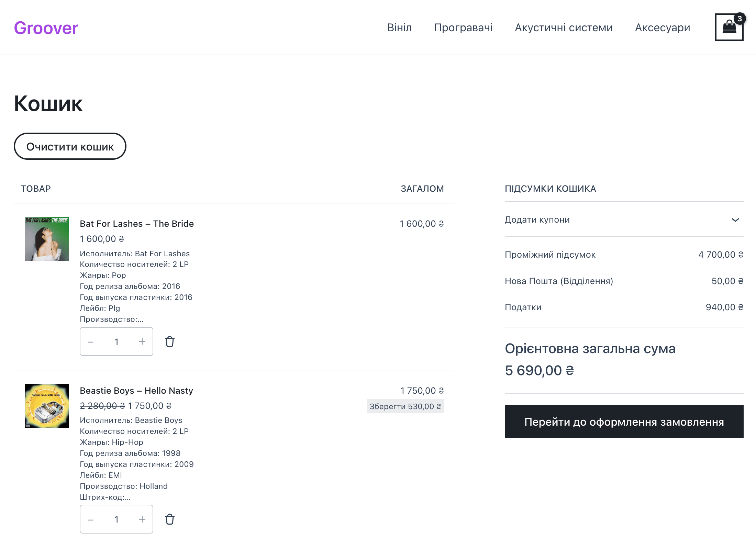Viewport: 756px width, 538px height.
Task: Click The Bride album cover thumbnail
Action: point(47,239)
